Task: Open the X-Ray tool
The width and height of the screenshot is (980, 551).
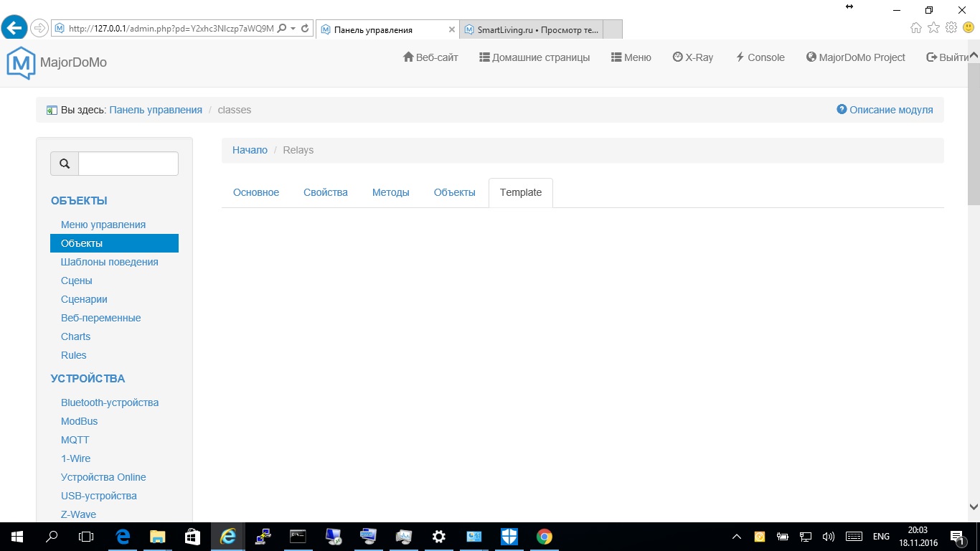Action: click(693, 57)
